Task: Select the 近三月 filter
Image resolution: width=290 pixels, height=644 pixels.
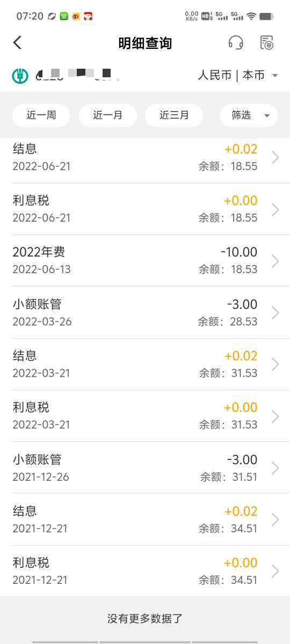Action: (x=174, y=115)
